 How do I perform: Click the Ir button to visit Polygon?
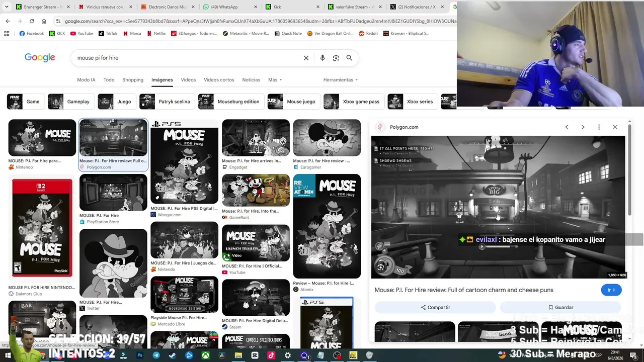click(x=611, y=290)
